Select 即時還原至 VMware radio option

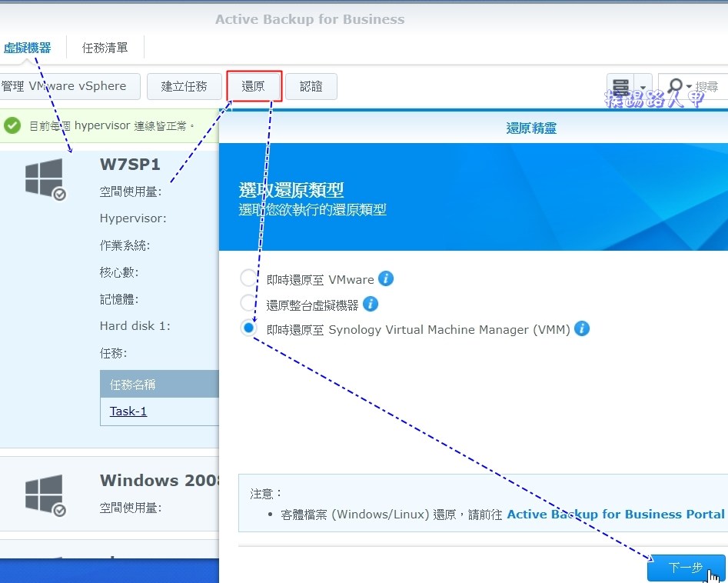click(248, 278)
